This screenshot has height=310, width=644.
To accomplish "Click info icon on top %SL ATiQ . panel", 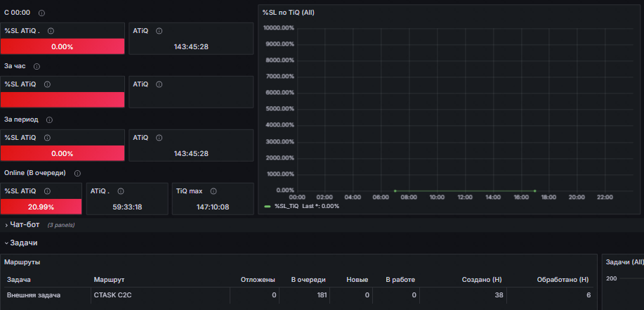I will (x=51, y=31).
